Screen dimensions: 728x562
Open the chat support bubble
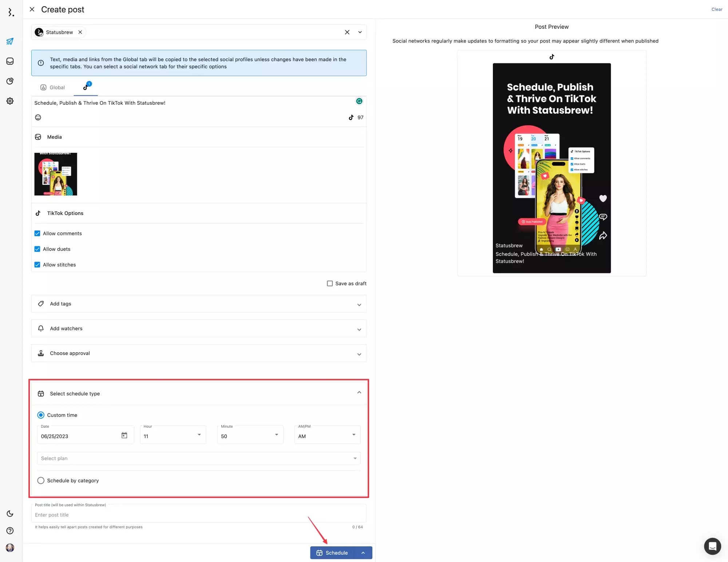click(x=712, y=546)
